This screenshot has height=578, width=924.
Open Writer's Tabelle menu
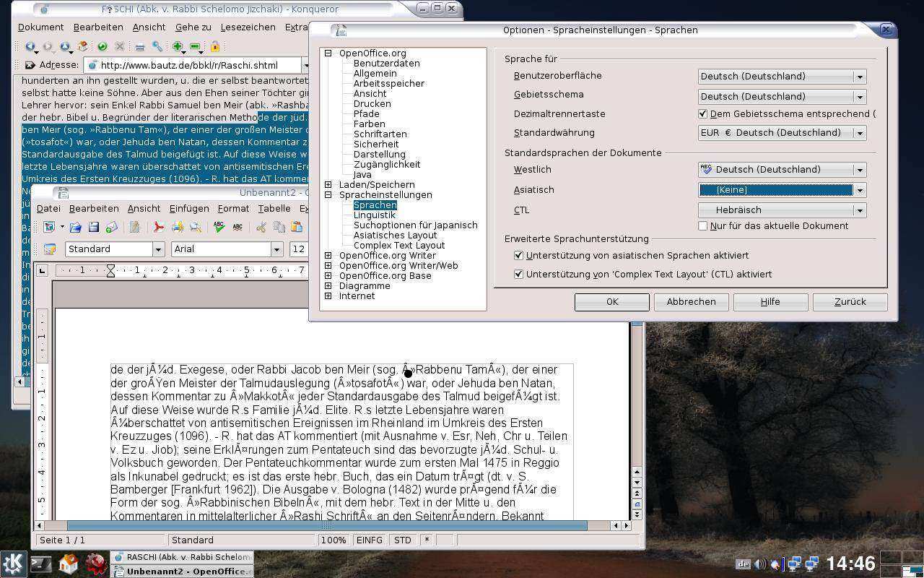[x=274, y=208]
